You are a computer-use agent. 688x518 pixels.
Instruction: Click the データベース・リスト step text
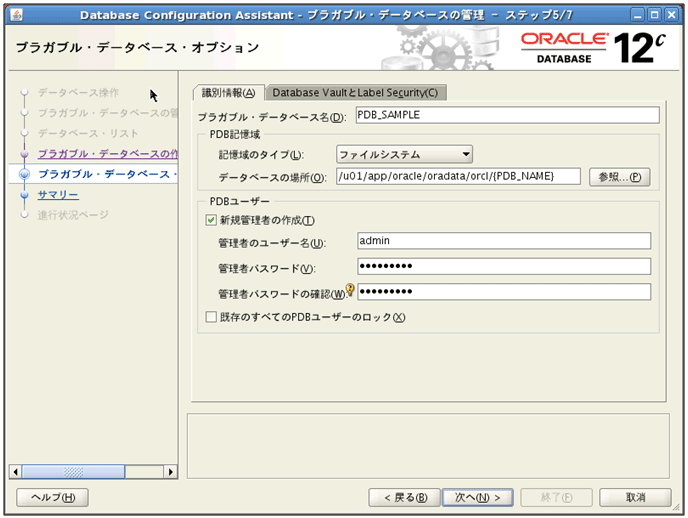[88, 133]
